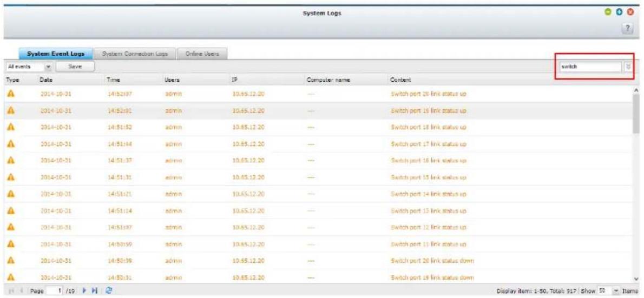Open the All events filter dropdown

tap(49, 66)
